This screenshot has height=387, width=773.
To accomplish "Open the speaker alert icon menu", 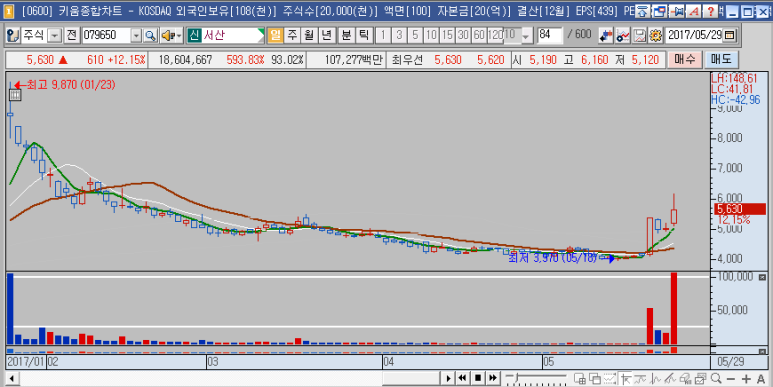I will (172, 35).
